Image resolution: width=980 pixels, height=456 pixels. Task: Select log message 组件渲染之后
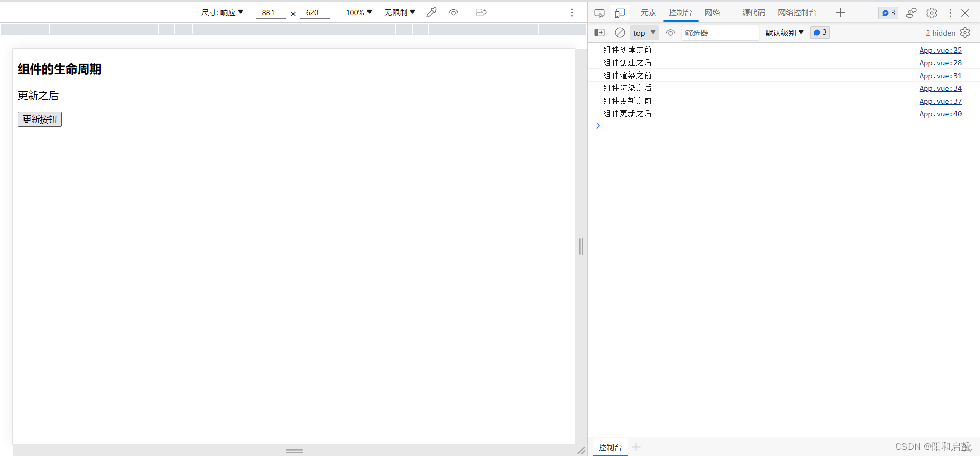627,88
